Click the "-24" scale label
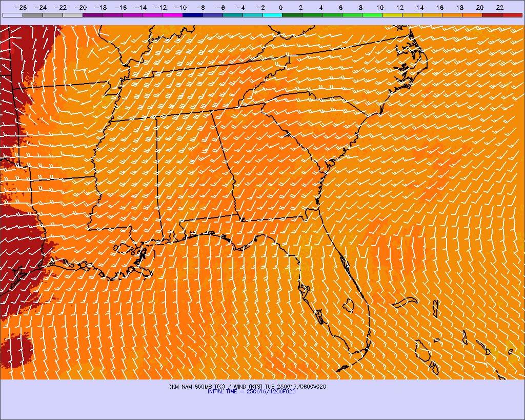525x420 pixels. point(41,8)
